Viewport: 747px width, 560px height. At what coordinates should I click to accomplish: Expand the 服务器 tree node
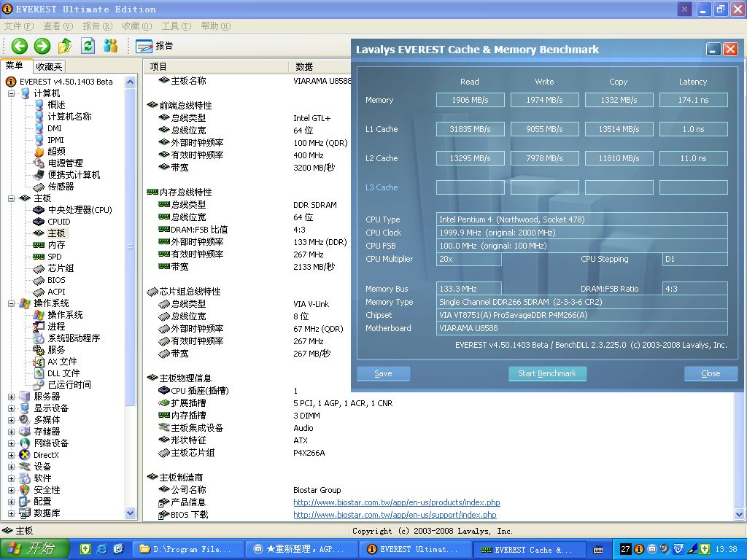(x=11, y=397)
